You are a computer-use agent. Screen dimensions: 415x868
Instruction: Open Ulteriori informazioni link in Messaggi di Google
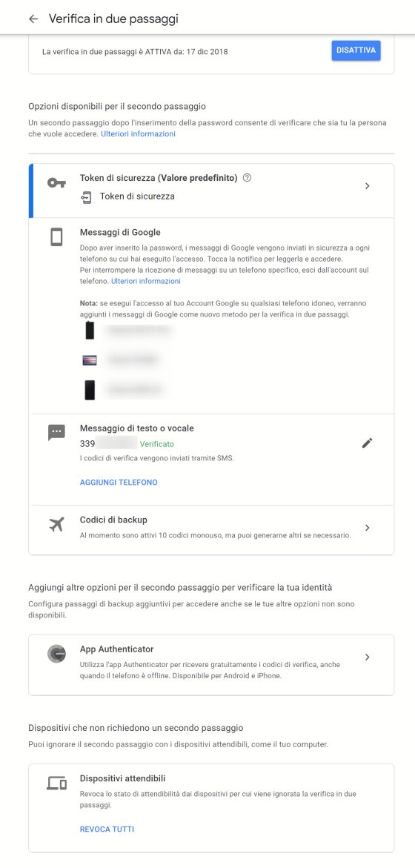point(145,281)
